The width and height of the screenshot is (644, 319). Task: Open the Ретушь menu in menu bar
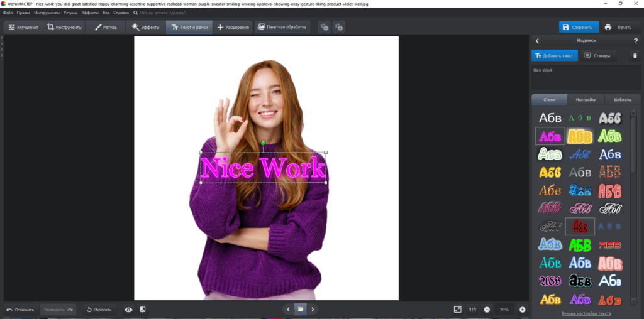point(70,13)
